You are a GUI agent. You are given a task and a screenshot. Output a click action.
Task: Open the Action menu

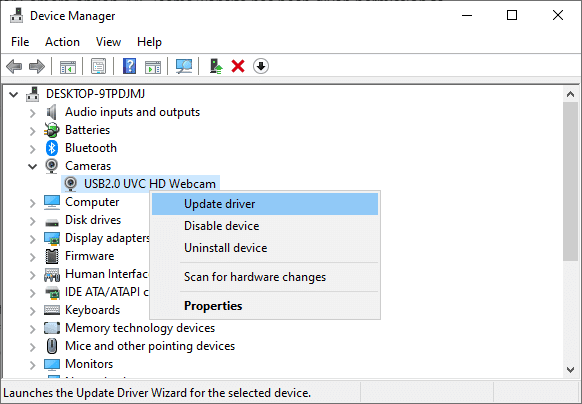(x=62, y=42)
